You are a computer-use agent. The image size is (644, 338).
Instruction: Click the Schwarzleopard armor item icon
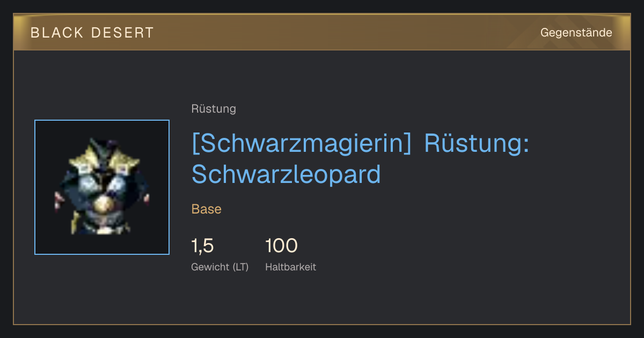pos(102,187)
